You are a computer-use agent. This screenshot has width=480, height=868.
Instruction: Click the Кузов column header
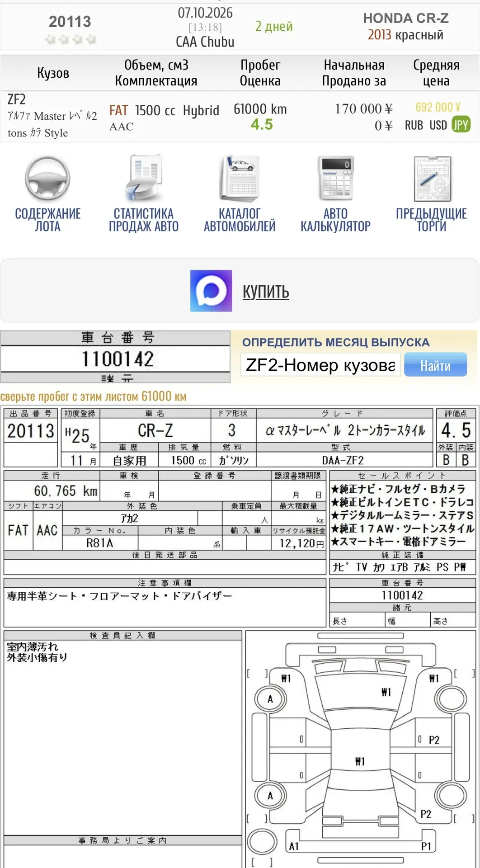(x=53, y=73)
